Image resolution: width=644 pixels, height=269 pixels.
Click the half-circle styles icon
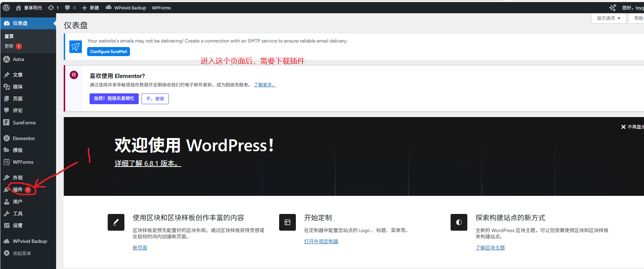(459, 222)
